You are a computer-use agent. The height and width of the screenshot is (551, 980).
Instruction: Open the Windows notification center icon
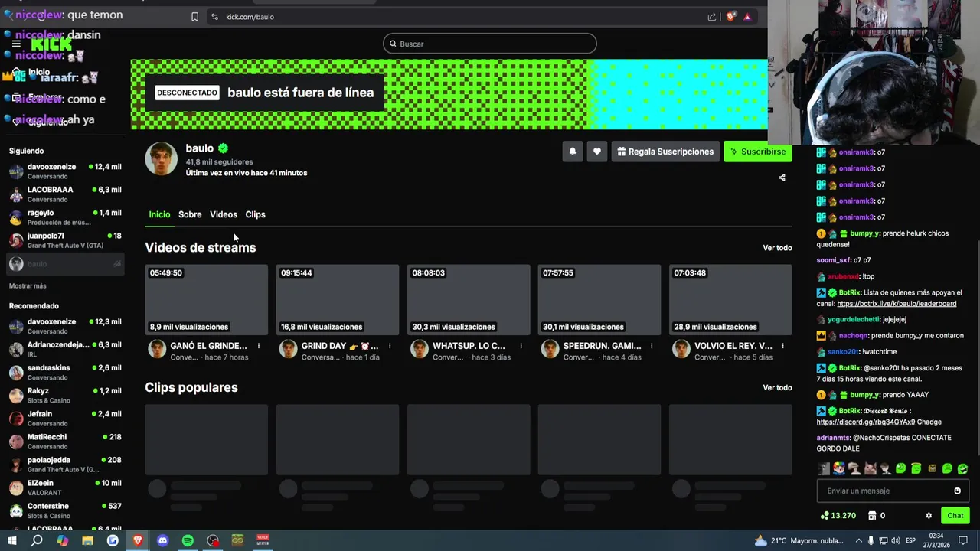point(963,540)
